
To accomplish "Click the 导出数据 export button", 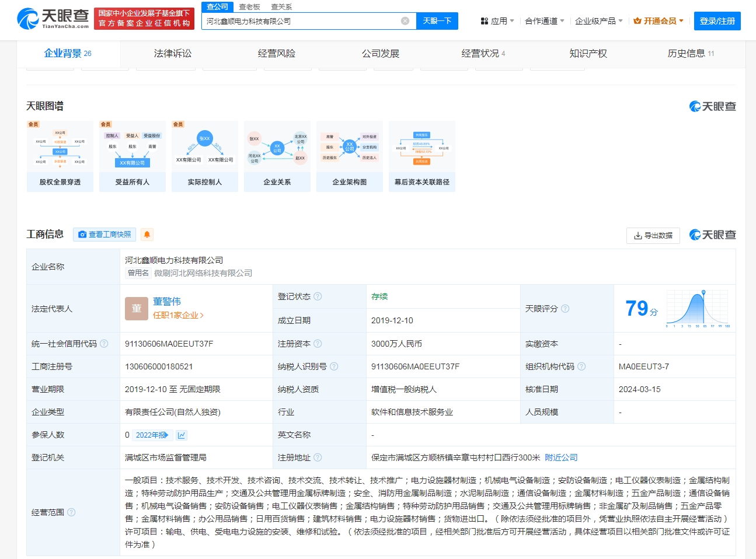I will click(653, 235).
